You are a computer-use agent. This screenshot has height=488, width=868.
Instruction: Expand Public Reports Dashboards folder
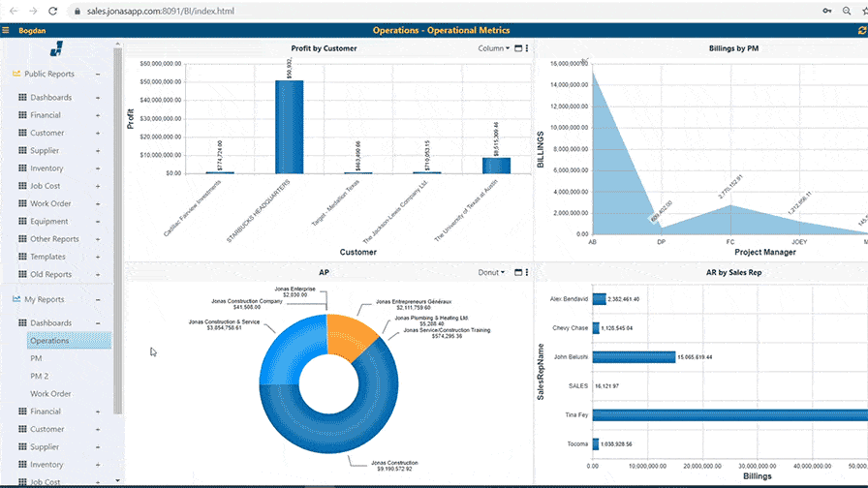(98, 98)
